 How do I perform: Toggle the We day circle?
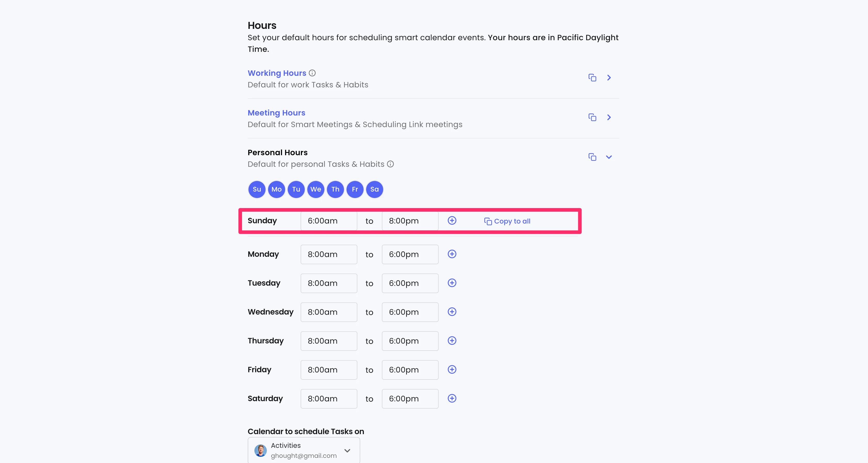316,189
